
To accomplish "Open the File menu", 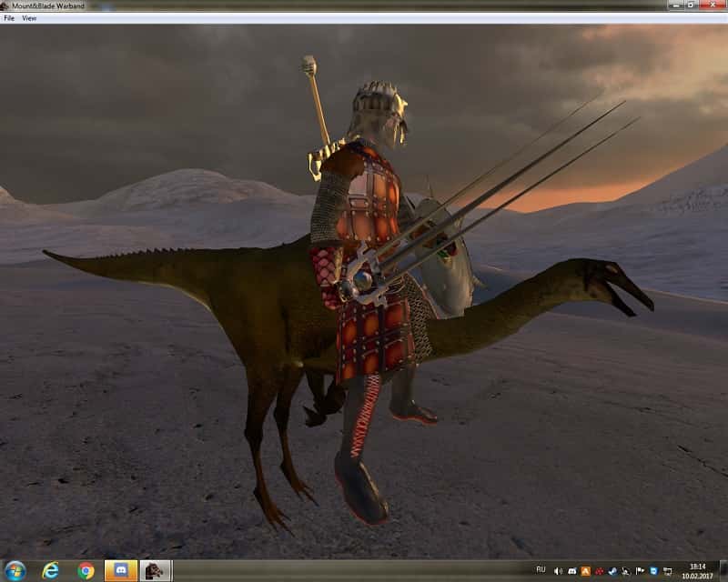I will click(9, 18).
